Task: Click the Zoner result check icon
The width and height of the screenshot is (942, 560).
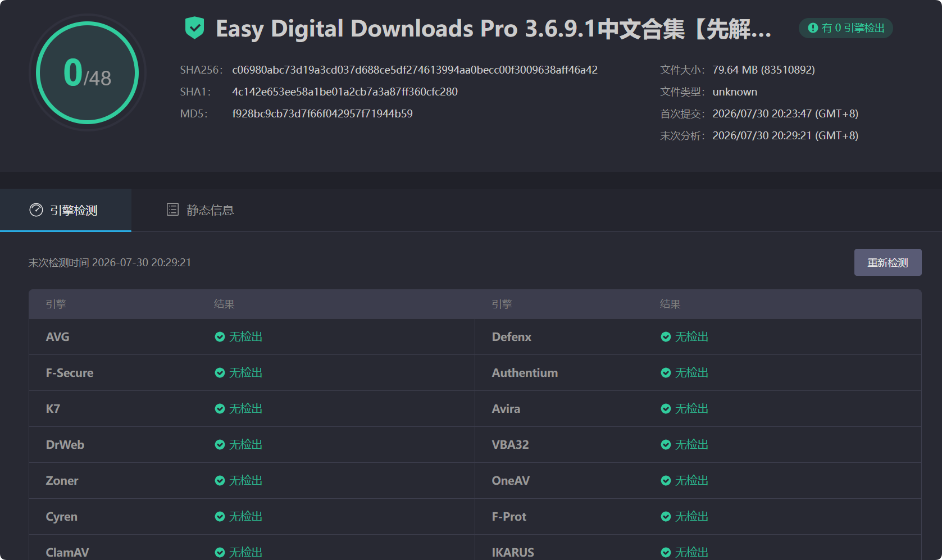Action: click(x=220, y=481)
